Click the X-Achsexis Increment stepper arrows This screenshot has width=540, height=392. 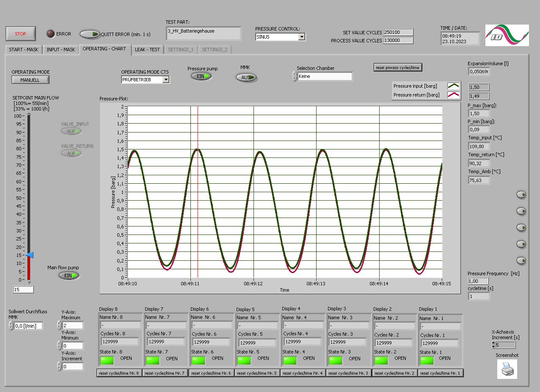click(493, 345)
